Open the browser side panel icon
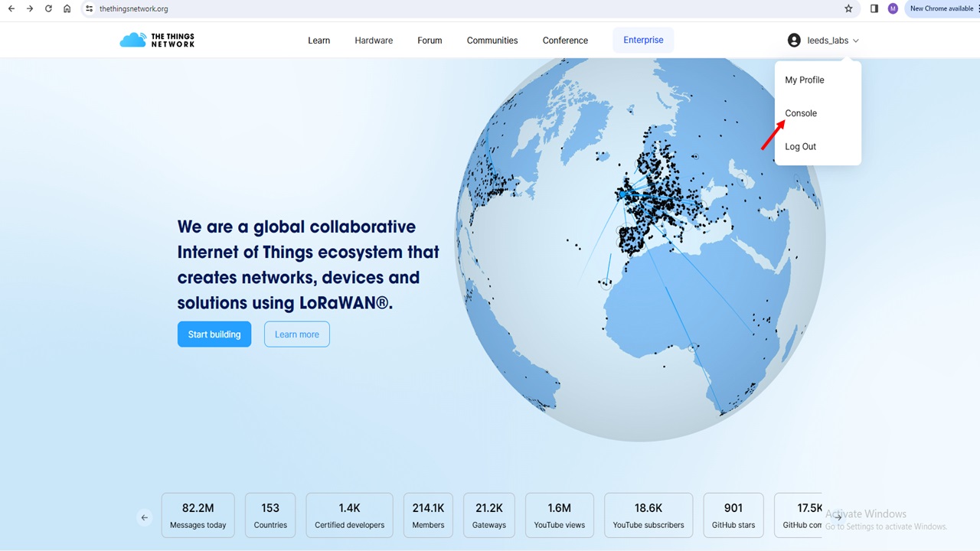 (874, 8)
